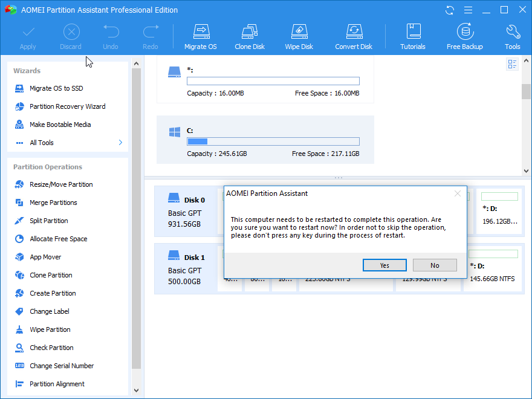This screenshot has width=532, height=399.
Task: Choose Partition Recovery Wizard
Action: 67,106
